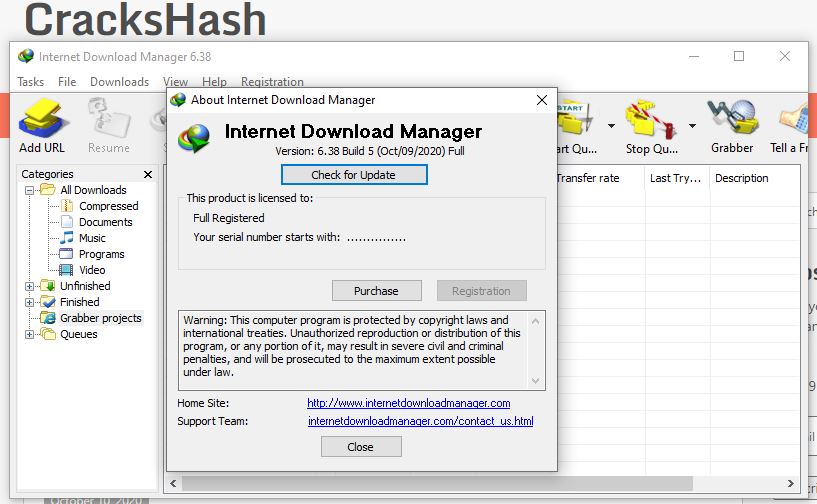Open the contact_us.html support link
Screen dimensions: 817x504
420,421
